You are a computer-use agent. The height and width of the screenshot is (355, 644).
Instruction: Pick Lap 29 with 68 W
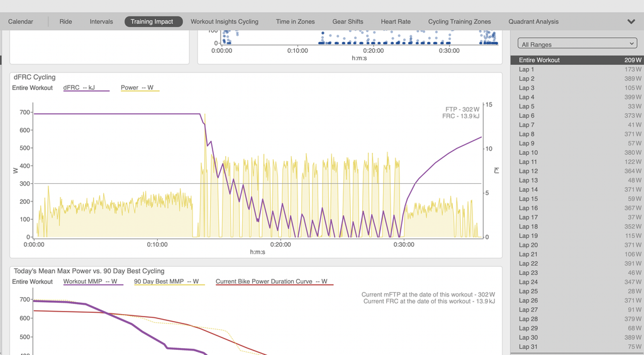coord(577,329)
